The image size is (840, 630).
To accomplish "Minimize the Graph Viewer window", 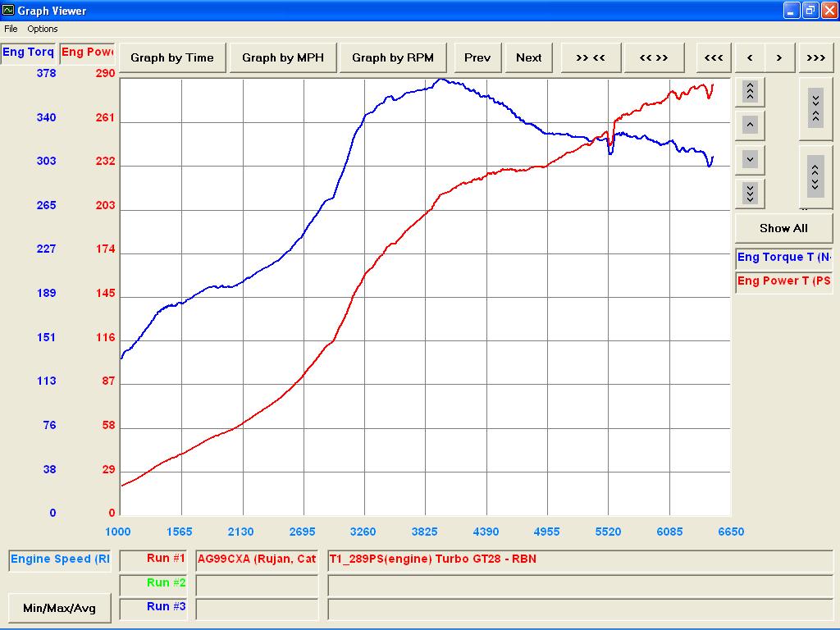I will click(792, 10).
